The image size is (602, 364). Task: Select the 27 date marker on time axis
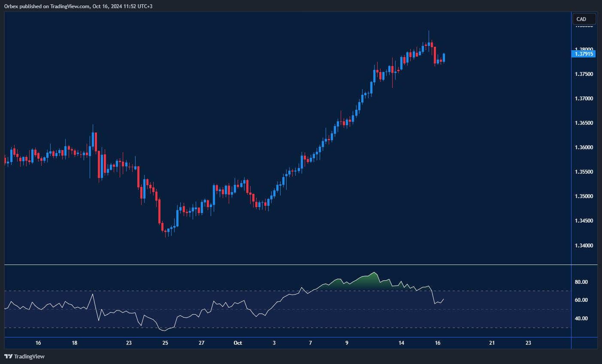[x=202, y=343]
